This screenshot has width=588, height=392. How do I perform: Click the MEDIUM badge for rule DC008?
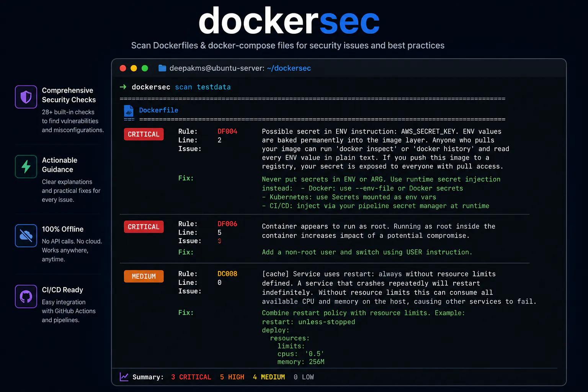(x=144, y=276)
